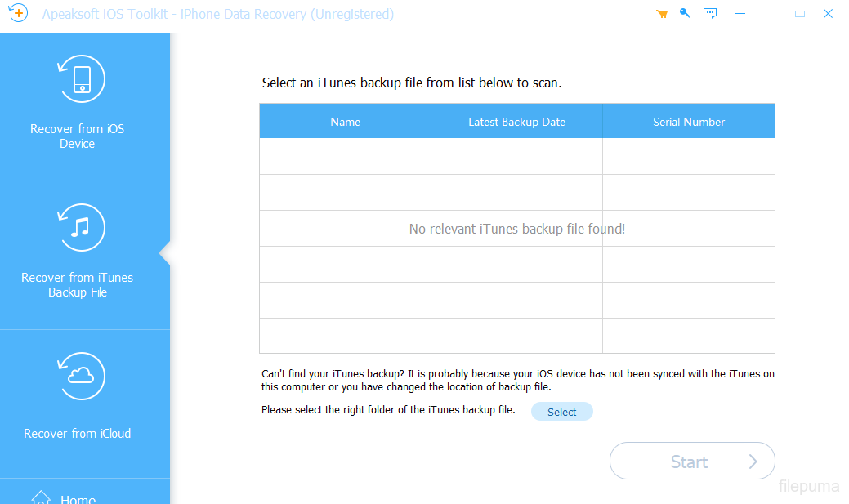Viewport: 849px width, 504px height.
Task: Switch to Recover from iCloud tab
Action: (78, 434)
